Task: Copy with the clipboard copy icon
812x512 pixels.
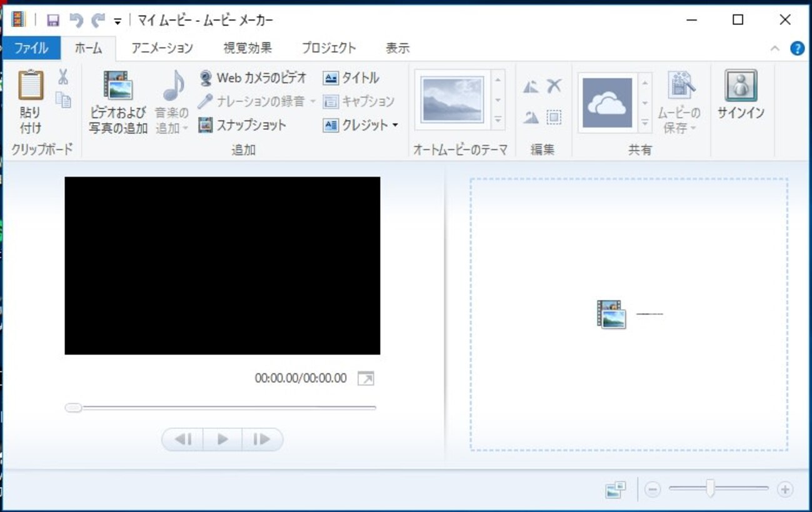Action: (63, 99)
